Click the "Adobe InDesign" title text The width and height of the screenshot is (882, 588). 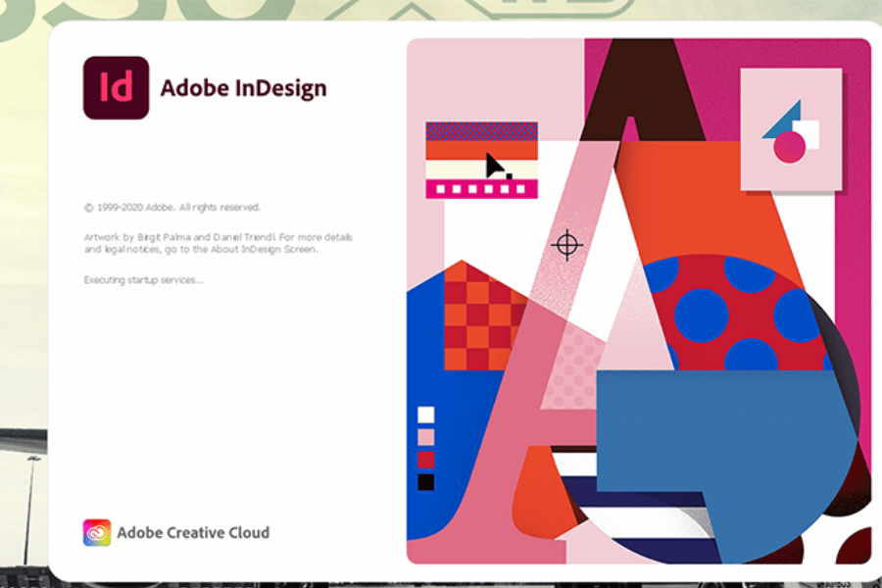[243, 88]
